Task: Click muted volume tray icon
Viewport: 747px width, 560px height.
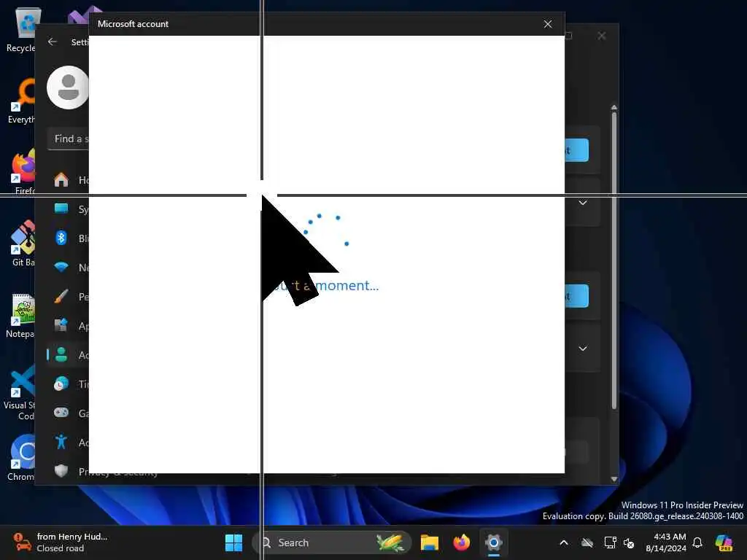Action: tap(629, 542)
